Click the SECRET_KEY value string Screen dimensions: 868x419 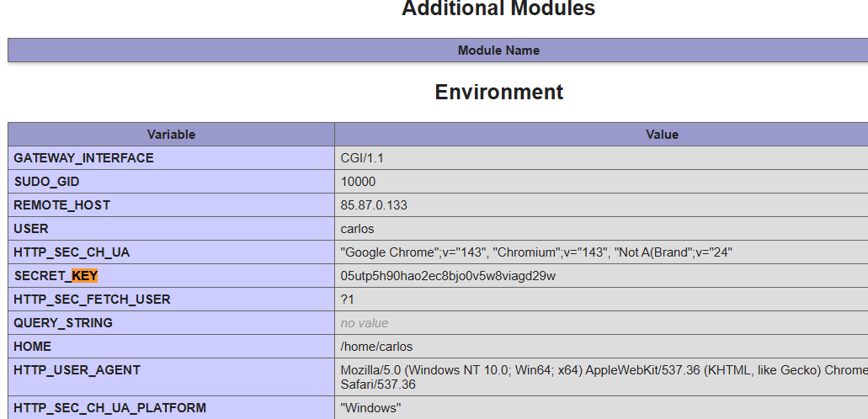pyautogui.click(x=448, y=276)
